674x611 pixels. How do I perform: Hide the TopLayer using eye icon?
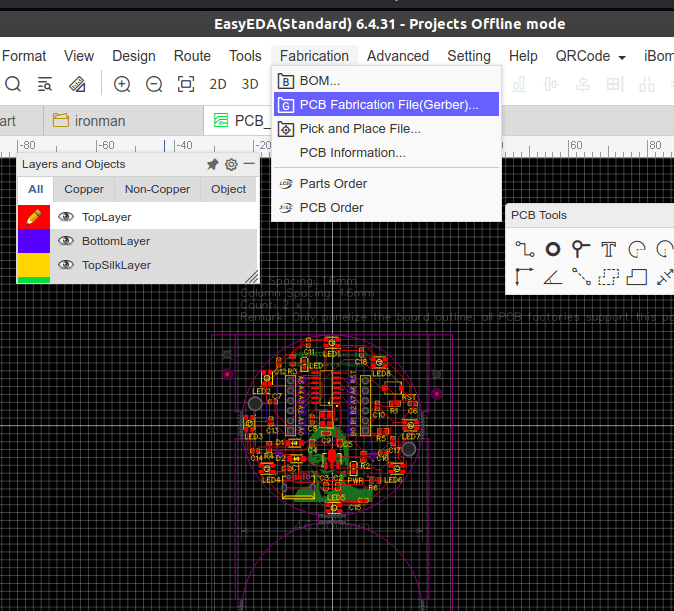(x=67, y=217)
